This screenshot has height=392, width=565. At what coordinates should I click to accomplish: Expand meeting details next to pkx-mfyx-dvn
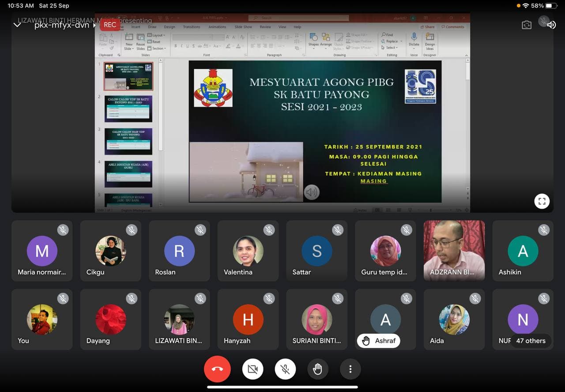(x=94, y=25)
